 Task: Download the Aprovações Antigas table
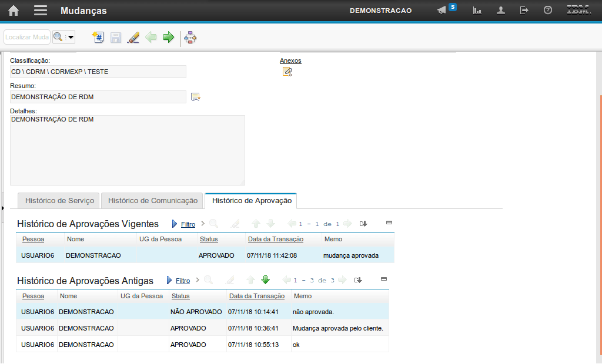(x=358, y=280)
